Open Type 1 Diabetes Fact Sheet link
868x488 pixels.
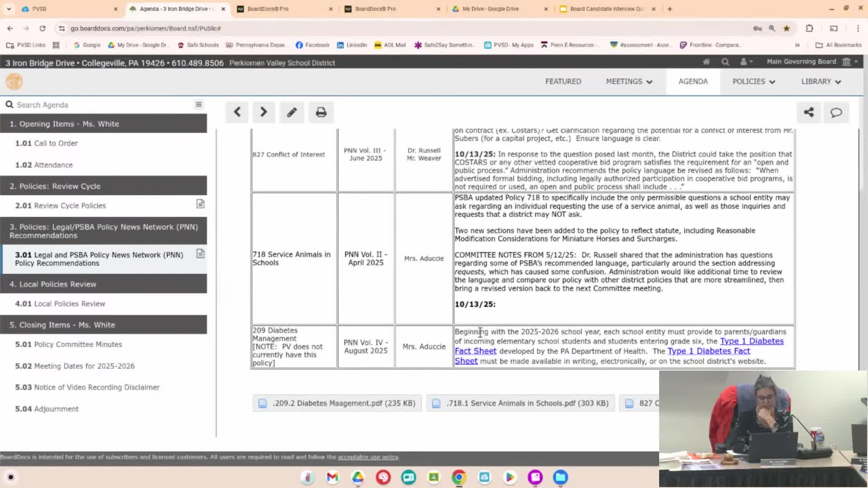(751, 341)
